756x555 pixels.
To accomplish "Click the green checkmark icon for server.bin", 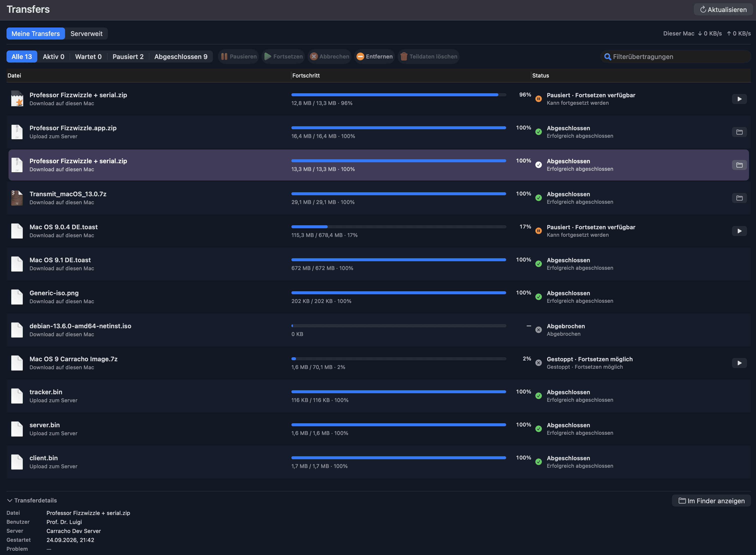I will pos(538,429).
